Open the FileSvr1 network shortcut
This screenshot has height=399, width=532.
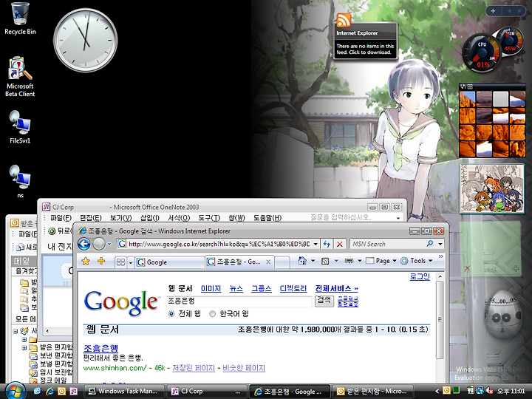coord(20,126)
